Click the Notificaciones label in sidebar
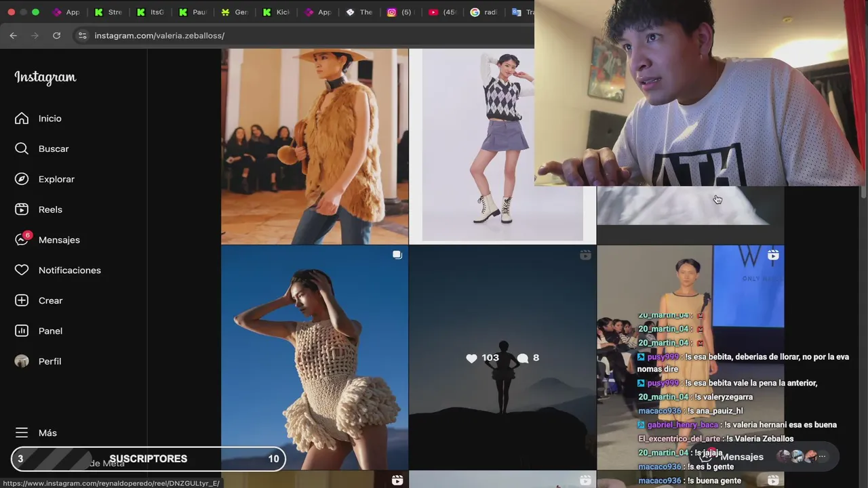 (x=70, y=270)
